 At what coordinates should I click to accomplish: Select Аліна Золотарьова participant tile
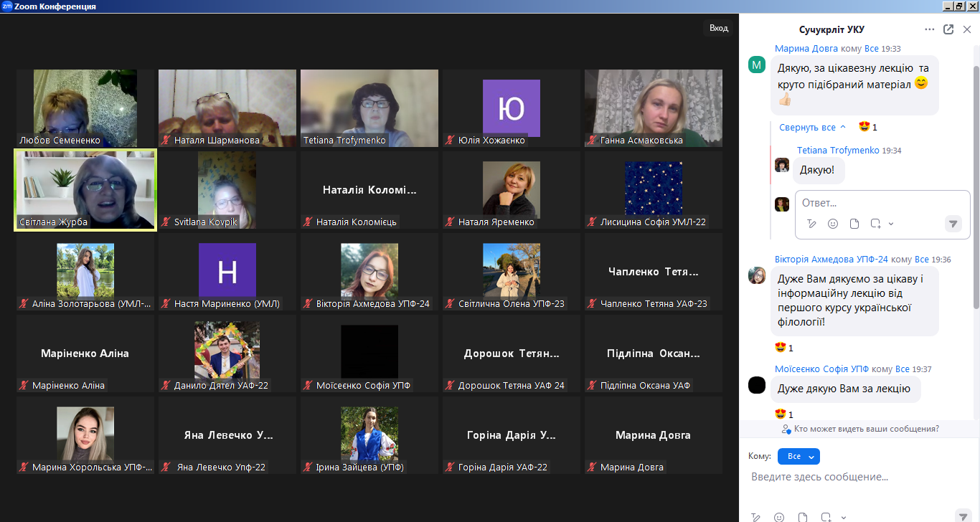coord(85,272)
